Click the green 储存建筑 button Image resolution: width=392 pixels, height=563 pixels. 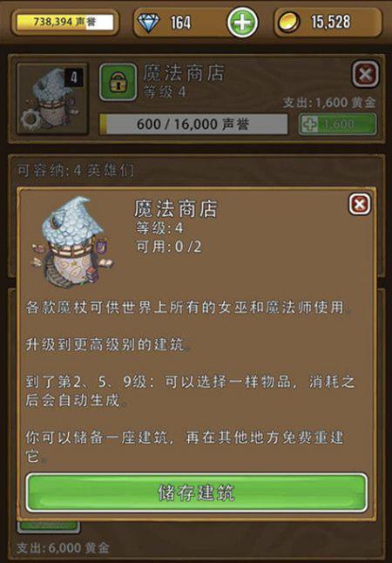coord(197,492)
